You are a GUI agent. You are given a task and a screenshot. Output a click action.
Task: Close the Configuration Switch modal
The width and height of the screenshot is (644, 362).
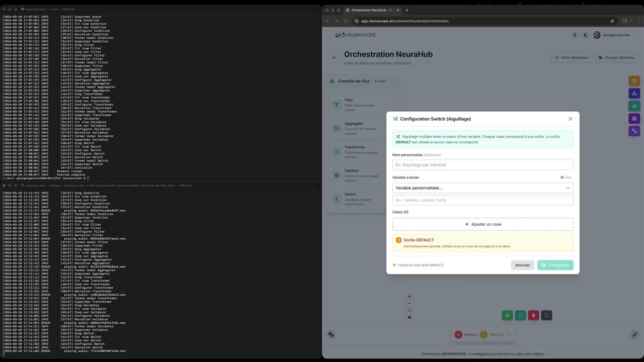[x=570, y=119]
